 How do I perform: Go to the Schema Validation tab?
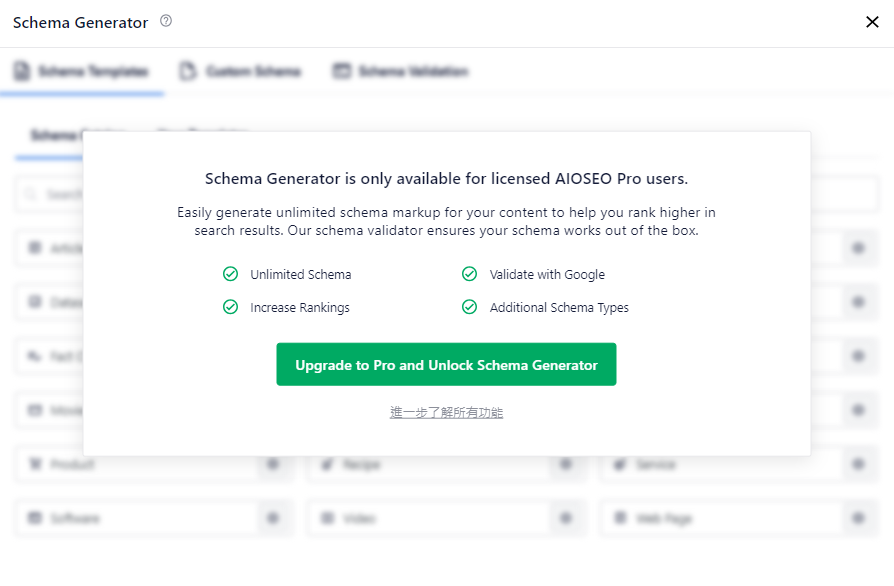click(400, 71)
